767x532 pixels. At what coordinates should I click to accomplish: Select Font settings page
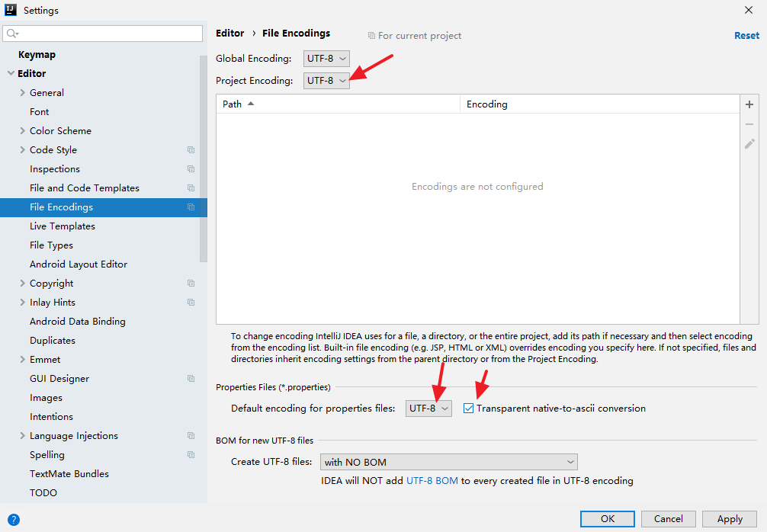pos(39,111)
